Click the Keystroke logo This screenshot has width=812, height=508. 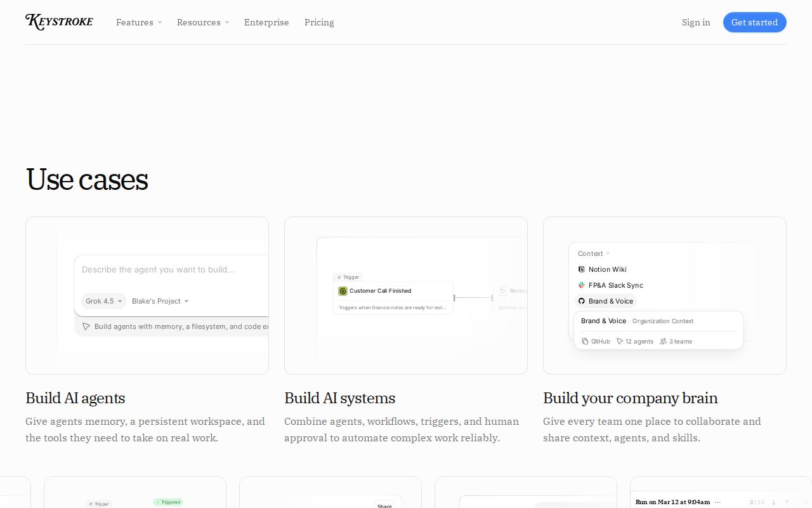(59, 22)
